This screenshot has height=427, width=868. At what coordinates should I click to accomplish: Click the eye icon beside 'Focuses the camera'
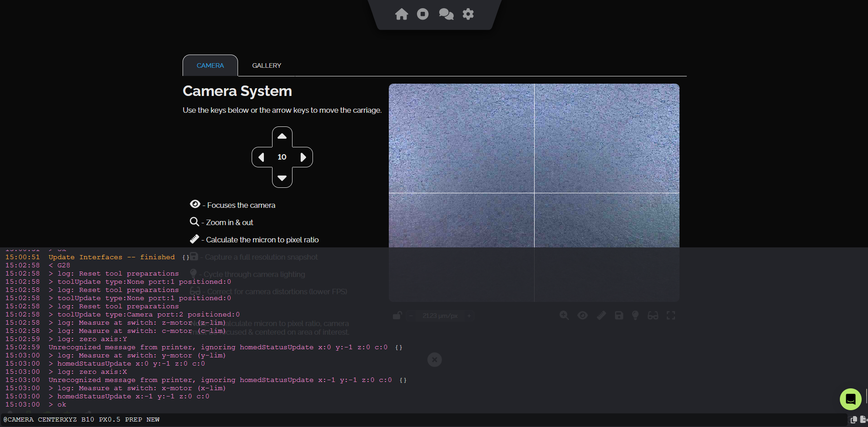coord(195,204)
